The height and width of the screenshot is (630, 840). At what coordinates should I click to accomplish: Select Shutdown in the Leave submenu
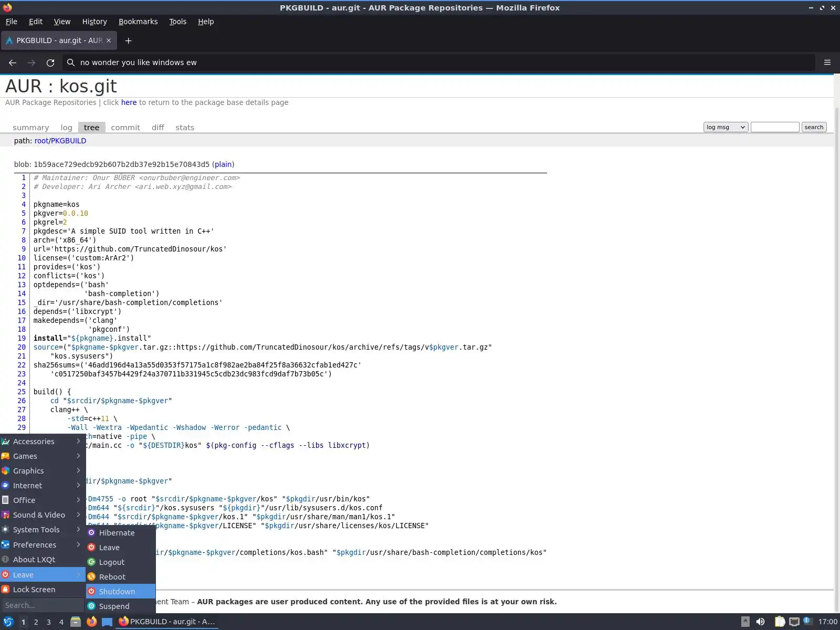(x=121, y=591)
